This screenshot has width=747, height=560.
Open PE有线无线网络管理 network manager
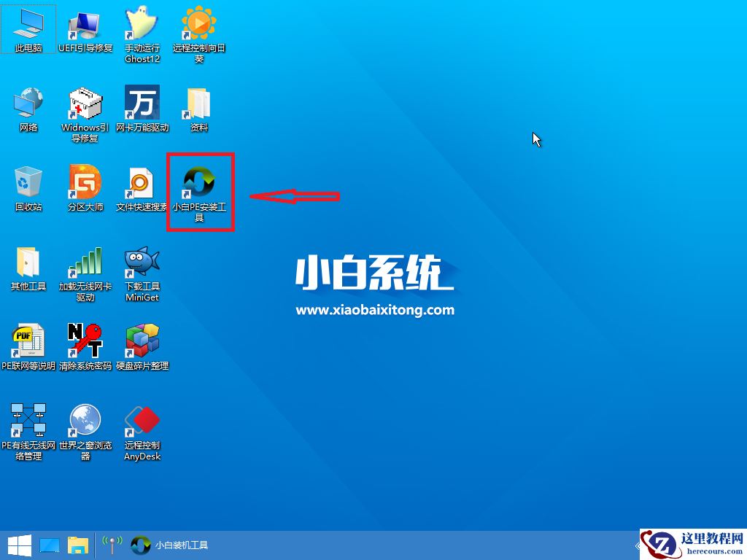(28, 421)
